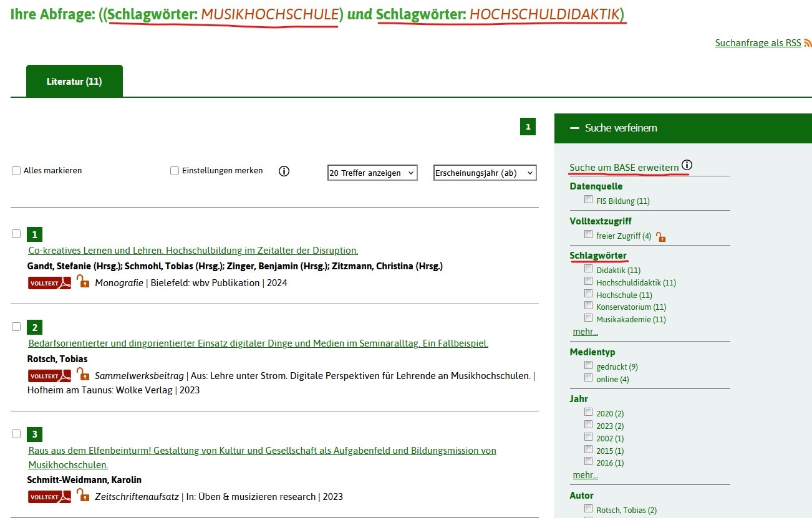The width and height of the screenshot is (812, 518).
Task: Click the info icon next to BASE erweitern
Action: 687,165
